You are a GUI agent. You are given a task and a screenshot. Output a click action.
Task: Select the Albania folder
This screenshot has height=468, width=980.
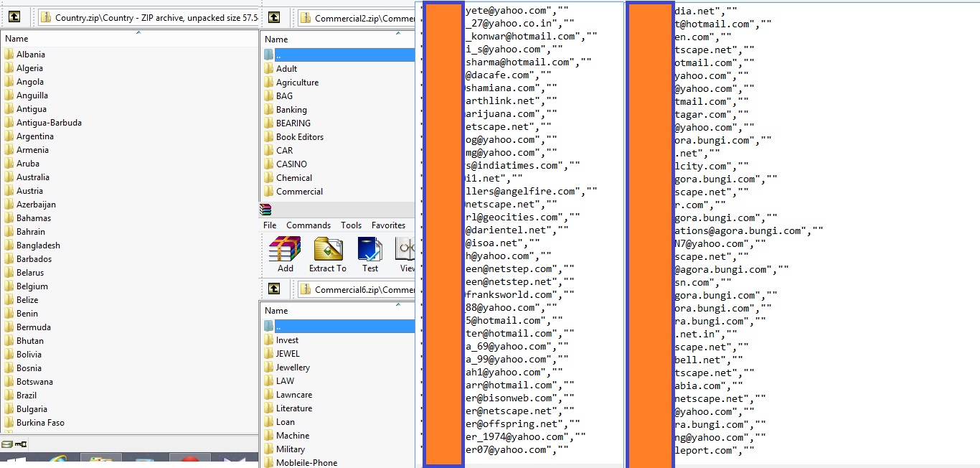pyautogui.click(x=30, y=54)
